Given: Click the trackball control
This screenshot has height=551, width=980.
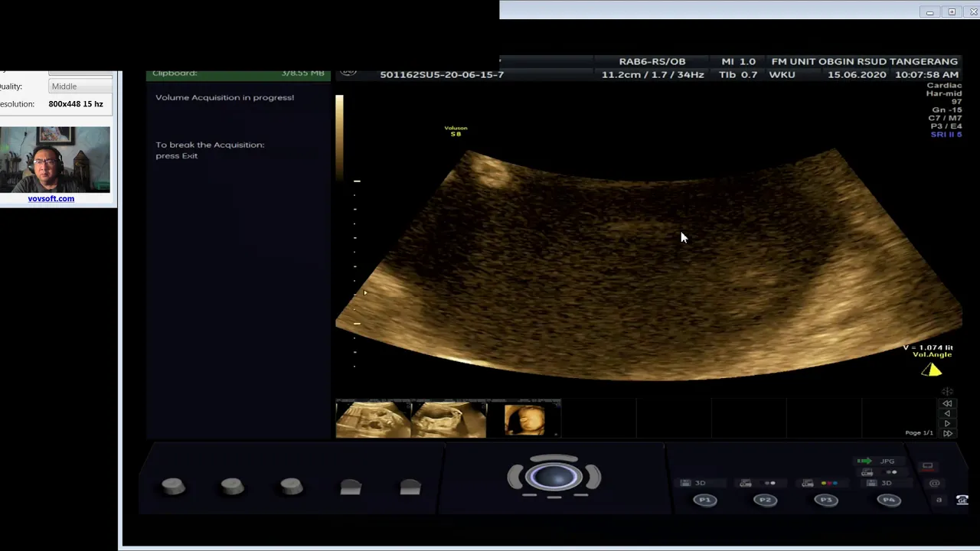Looking at the screenshot, I should point(554,478).
